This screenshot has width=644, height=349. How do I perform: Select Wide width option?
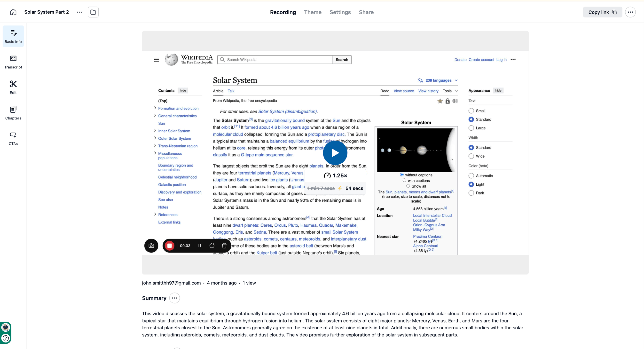point(471,156)
